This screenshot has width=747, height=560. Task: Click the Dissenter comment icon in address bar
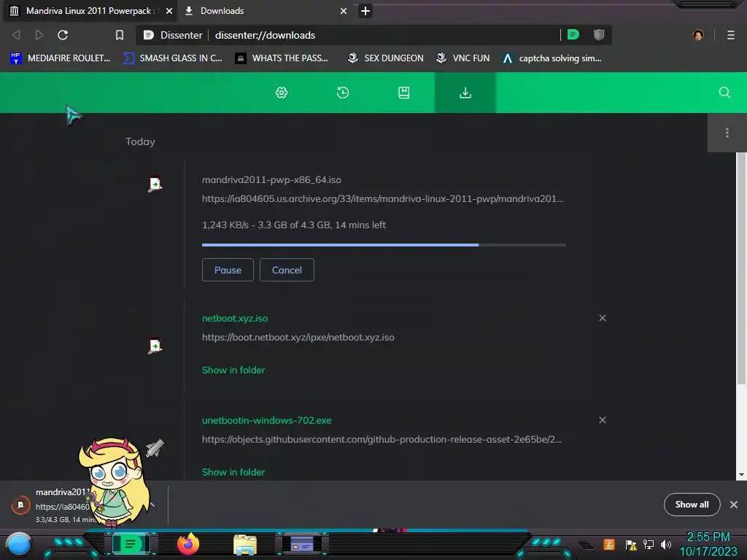(x=573, y=35)
